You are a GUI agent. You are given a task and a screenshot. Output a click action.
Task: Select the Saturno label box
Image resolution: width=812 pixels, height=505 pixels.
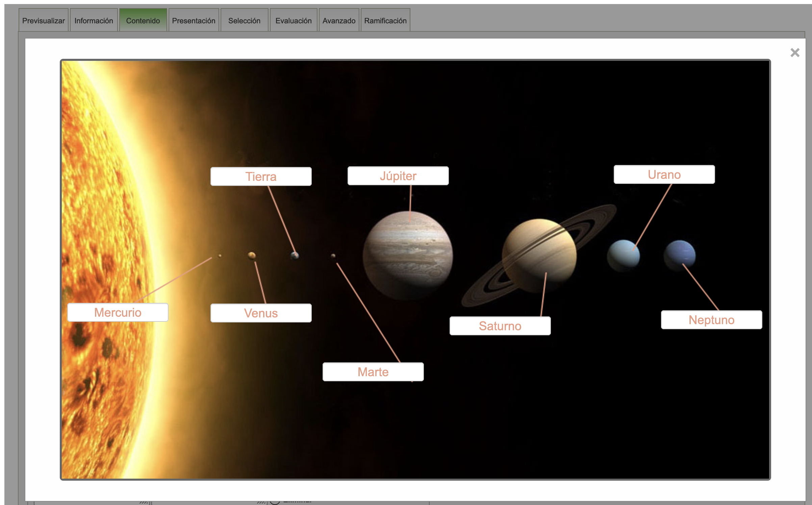(x=500, y=326)
